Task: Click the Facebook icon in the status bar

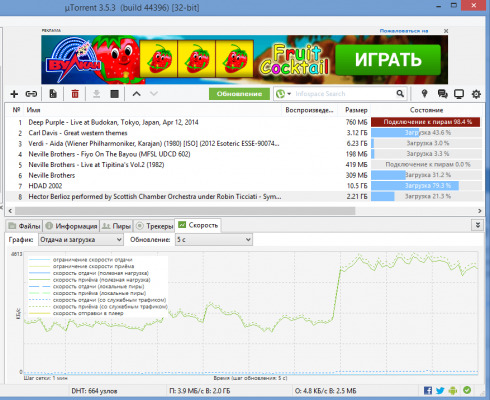Action: (x=428, y=390)
